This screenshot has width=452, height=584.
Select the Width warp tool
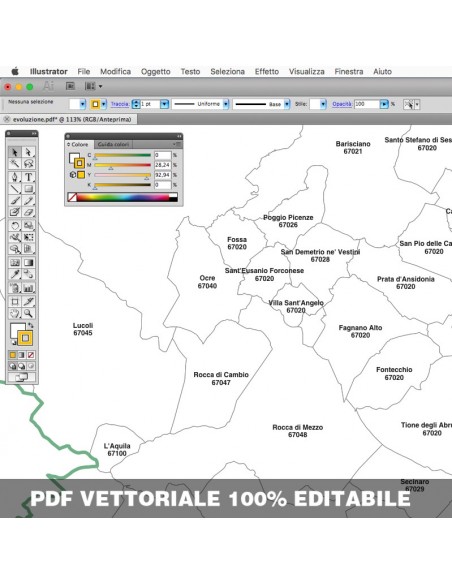[15, 237]
